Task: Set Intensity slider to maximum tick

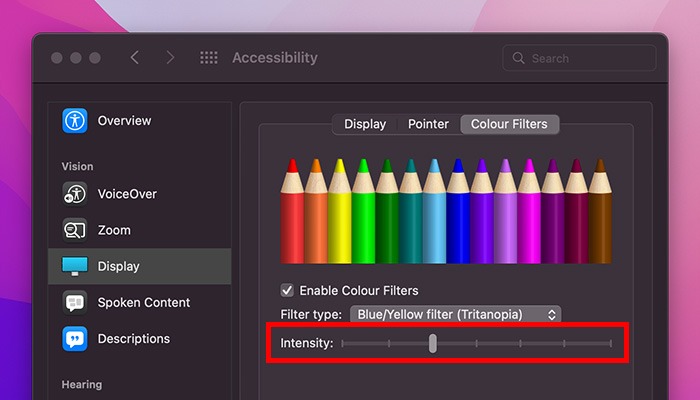Action: click(610, 343)
